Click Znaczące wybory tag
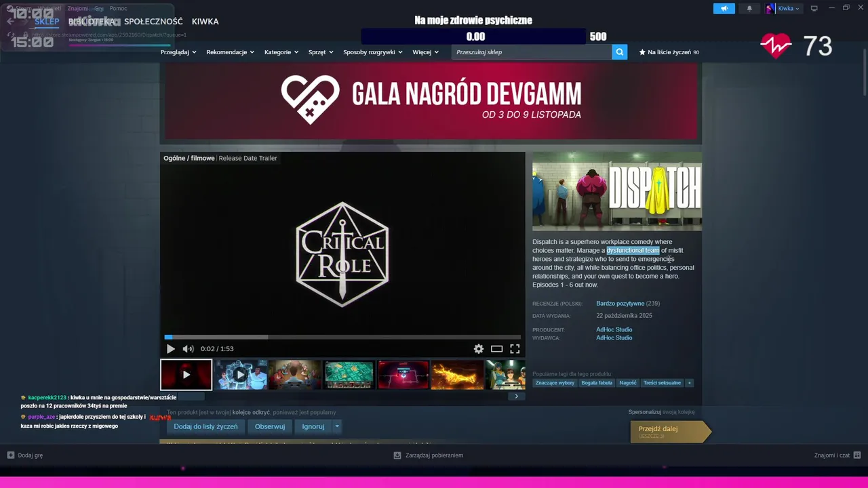 (555, 383)
